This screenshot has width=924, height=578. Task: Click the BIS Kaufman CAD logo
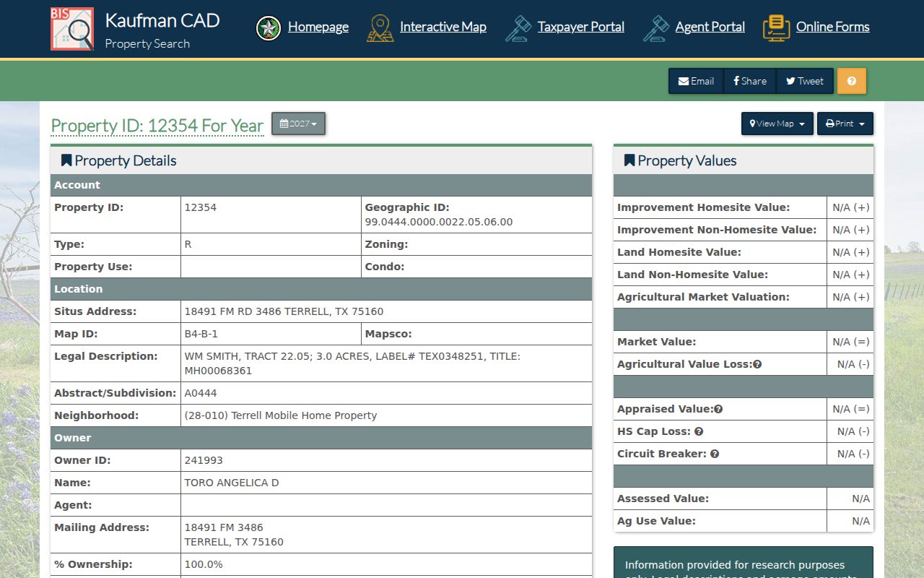coord(72,29)
